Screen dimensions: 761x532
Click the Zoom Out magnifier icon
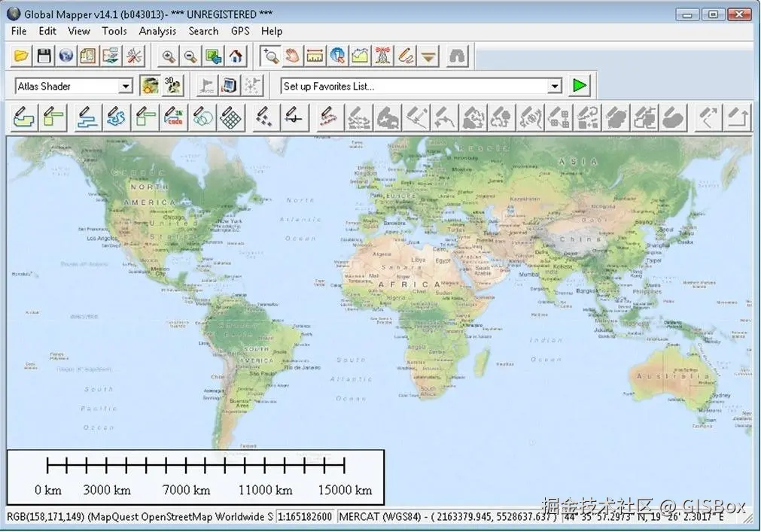(x=190, y=56)
